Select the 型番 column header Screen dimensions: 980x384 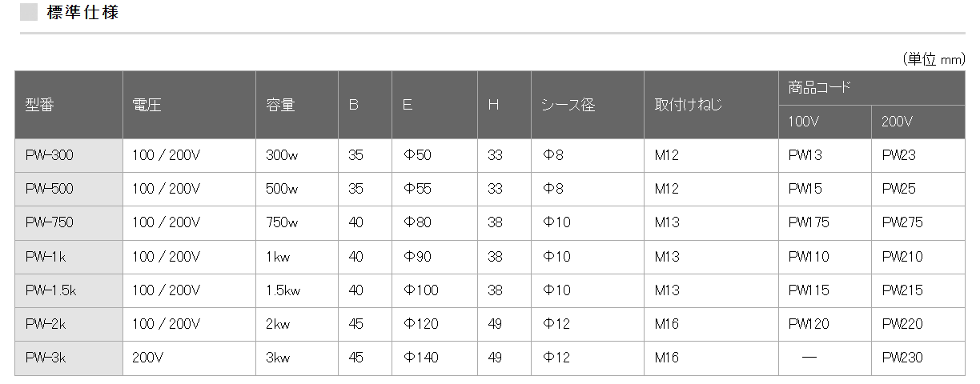click(39, 105)
